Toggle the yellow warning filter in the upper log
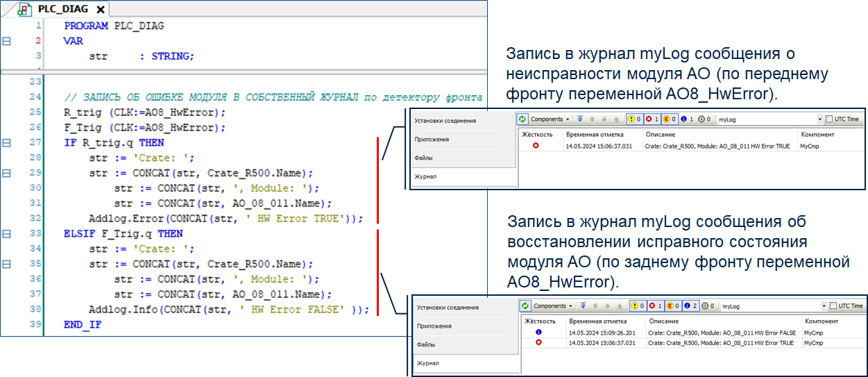868x377 pixels. click(632, 119)
